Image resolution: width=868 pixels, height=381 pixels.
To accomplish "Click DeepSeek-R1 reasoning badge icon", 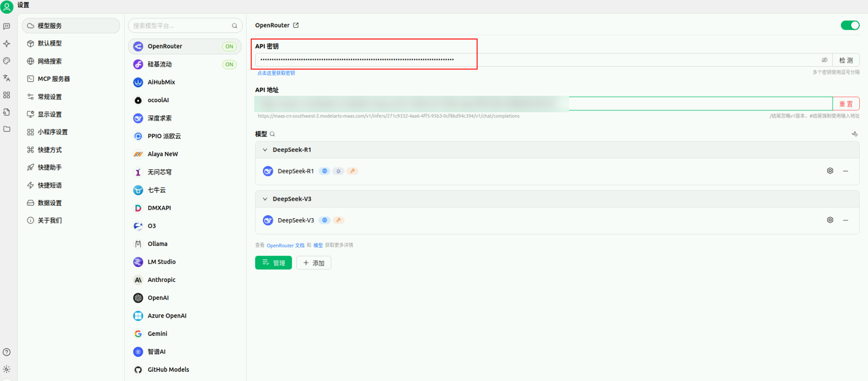I will pyautogui.click(x=338, y=171).
